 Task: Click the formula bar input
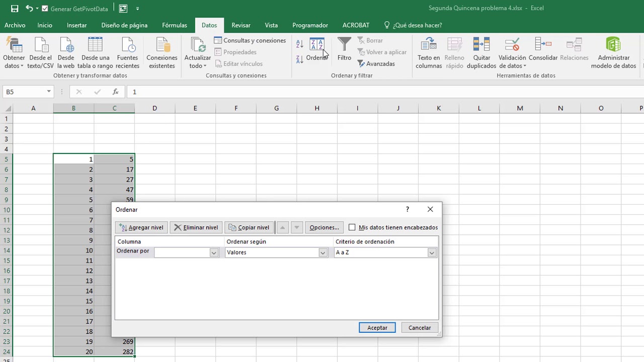click(385, 92)
